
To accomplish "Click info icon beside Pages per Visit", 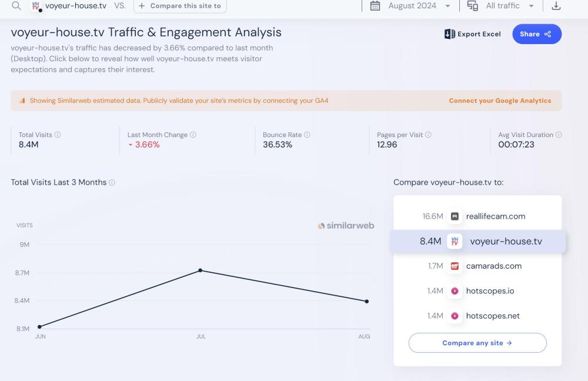I will [x=428, y=135].
